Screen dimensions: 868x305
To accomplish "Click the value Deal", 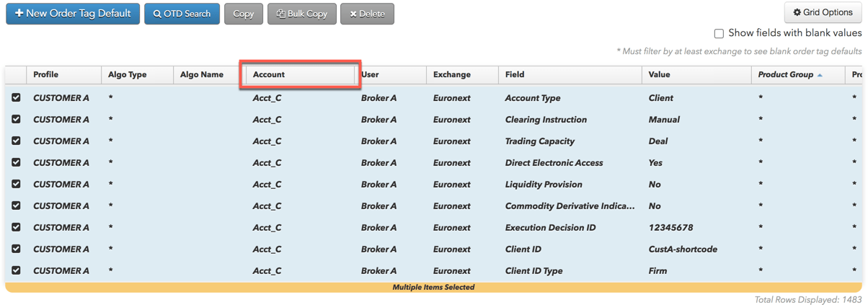I will coord(658,141).
